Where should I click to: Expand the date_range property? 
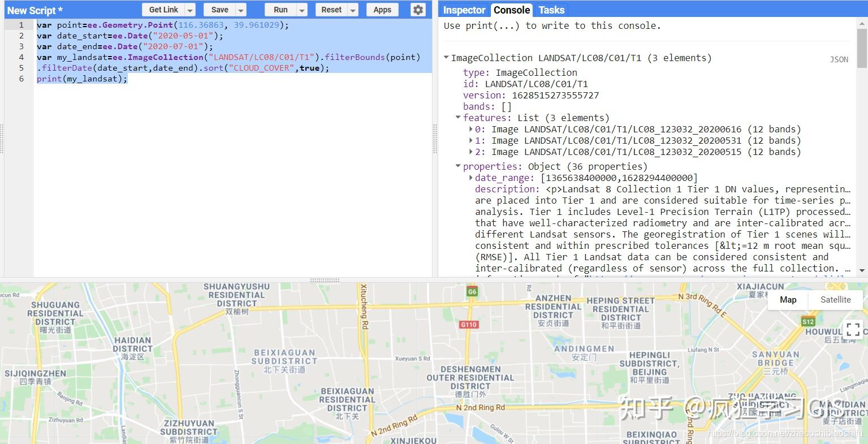470,177
